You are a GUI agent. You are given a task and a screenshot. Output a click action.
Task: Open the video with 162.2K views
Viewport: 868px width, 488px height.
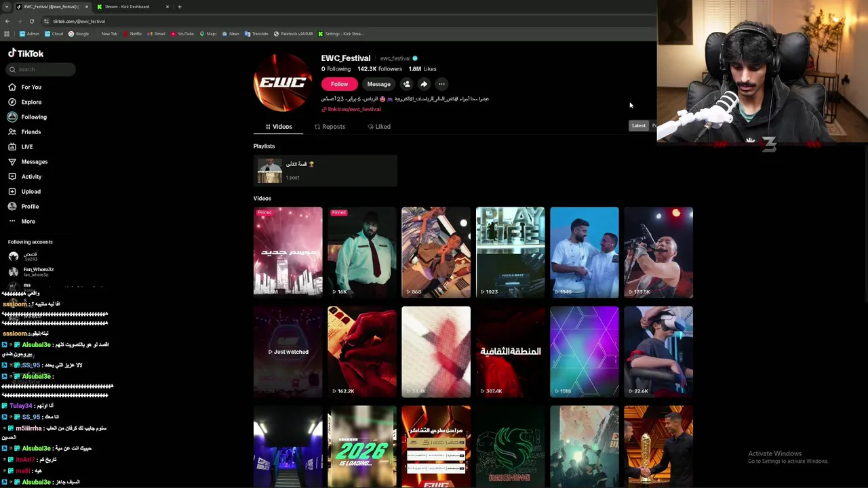(x=362, y=352)
